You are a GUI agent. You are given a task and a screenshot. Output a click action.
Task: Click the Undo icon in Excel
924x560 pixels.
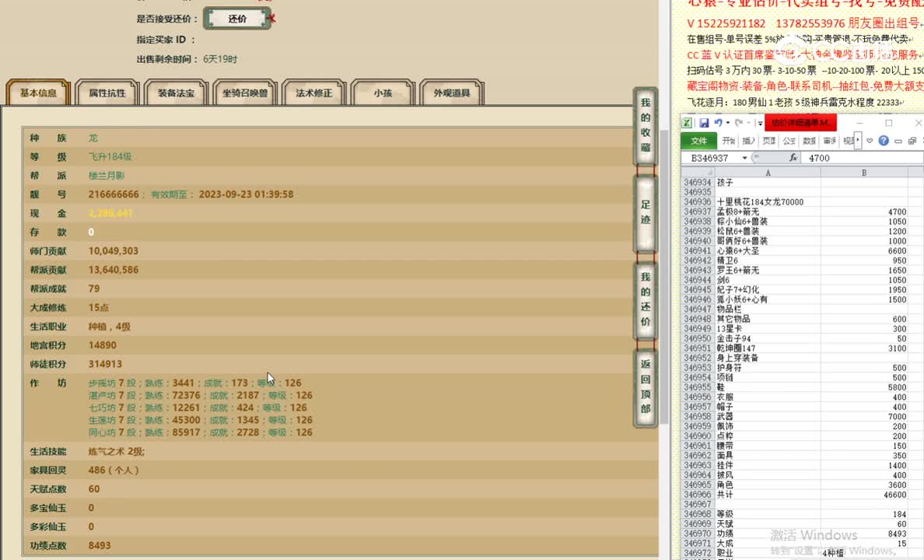pyautogui.click(x=719, y=122)
